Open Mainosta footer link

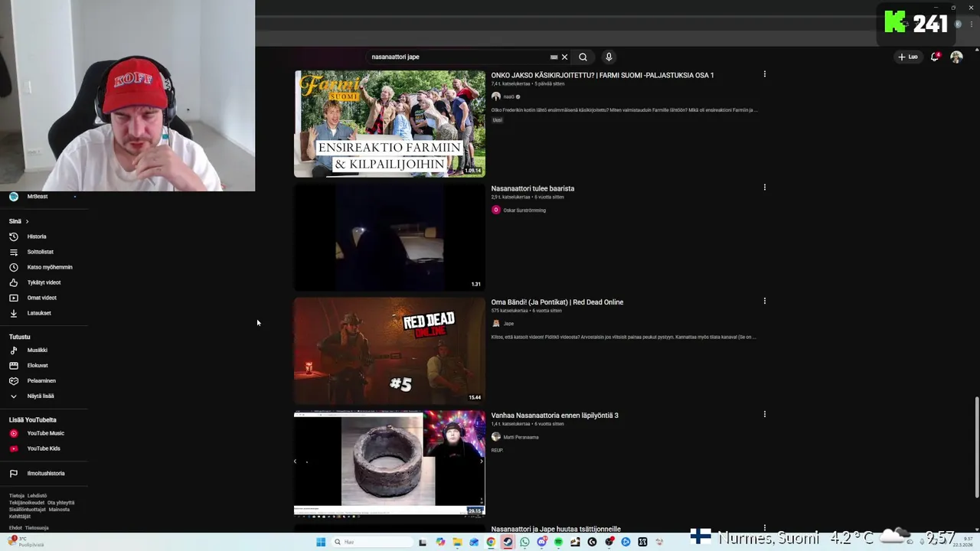click(x=59, y=510)
